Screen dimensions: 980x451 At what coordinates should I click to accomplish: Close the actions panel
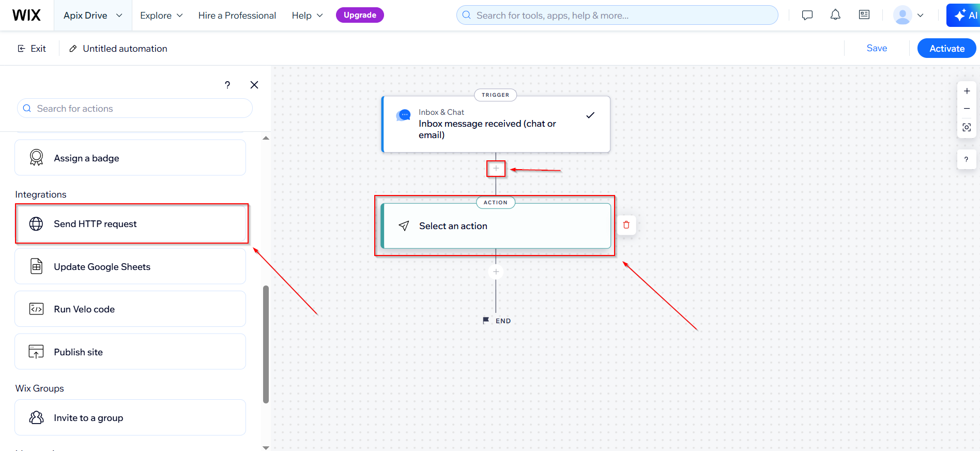tap(254, 85)
